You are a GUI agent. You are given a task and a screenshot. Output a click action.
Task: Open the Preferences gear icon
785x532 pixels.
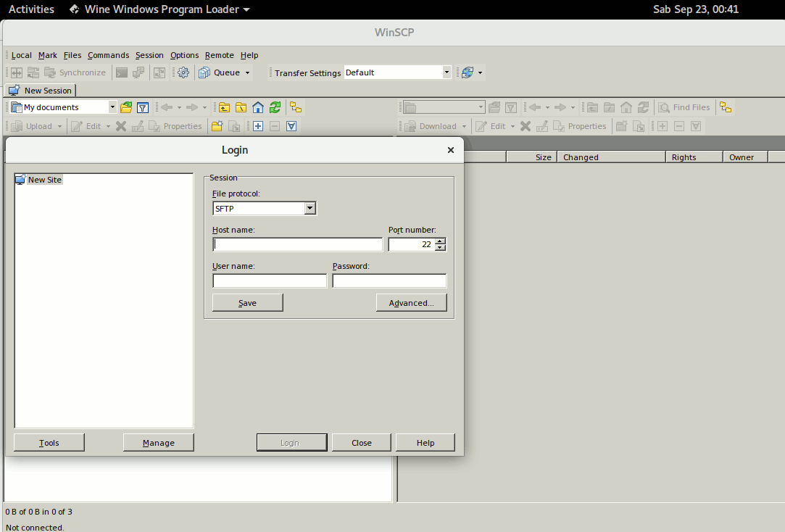point(183,72)
